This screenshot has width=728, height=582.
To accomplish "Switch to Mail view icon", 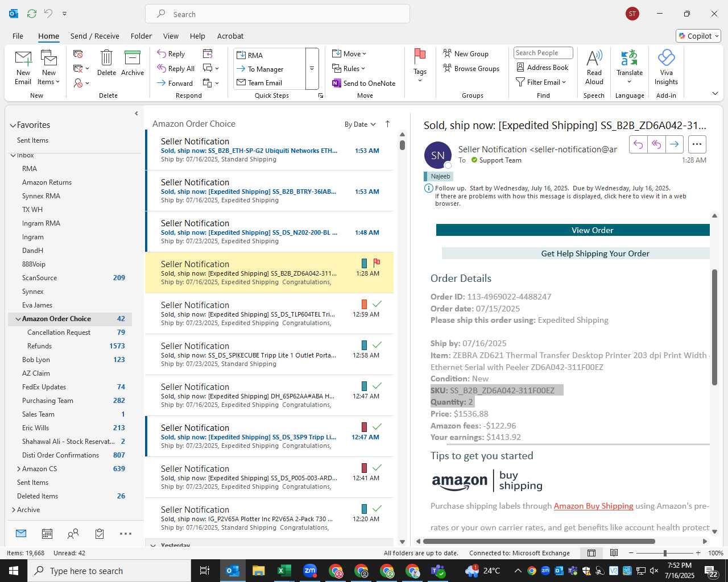I will click(21, 534).
